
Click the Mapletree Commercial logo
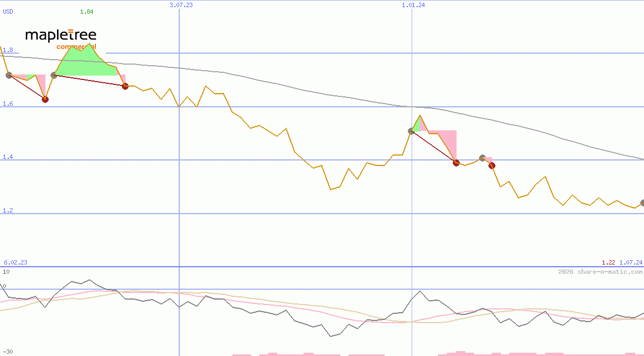click(61, 37)
